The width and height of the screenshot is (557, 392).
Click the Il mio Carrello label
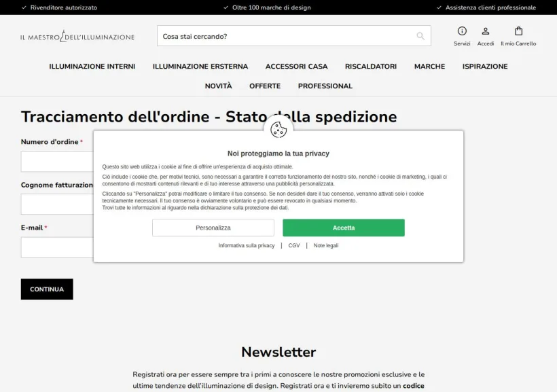(x=518, y=43)
